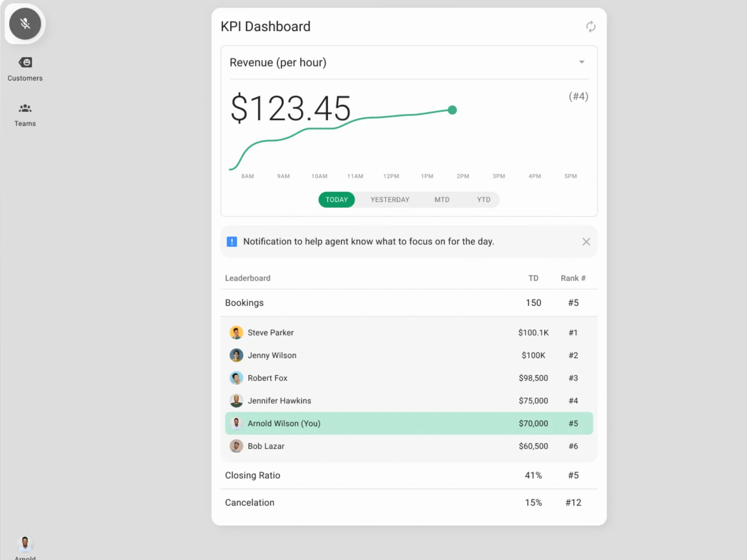Select the TODAY tab
This screenshot has height=560, width=747.
pyautogui.click(x=337, y=200)
